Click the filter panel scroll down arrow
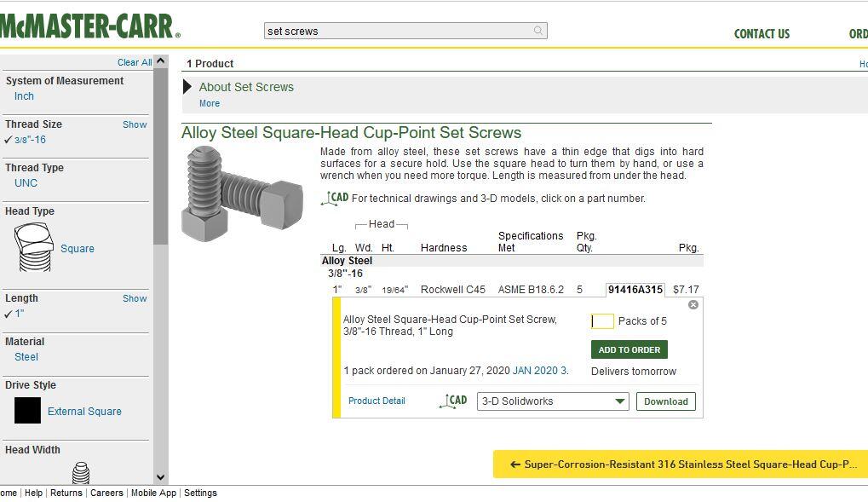This screenshot has height=502, width=868. [160, 477]
